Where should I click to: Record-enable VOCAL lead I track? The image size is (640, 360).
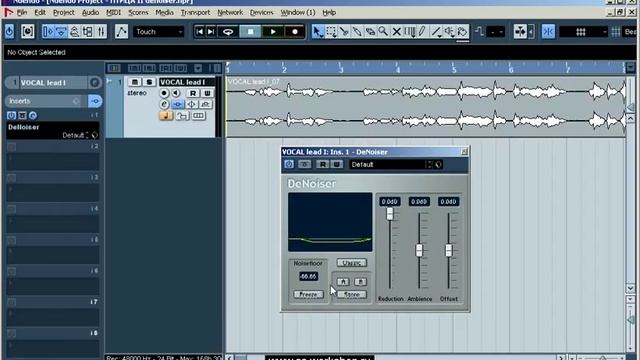click(164, 93)
